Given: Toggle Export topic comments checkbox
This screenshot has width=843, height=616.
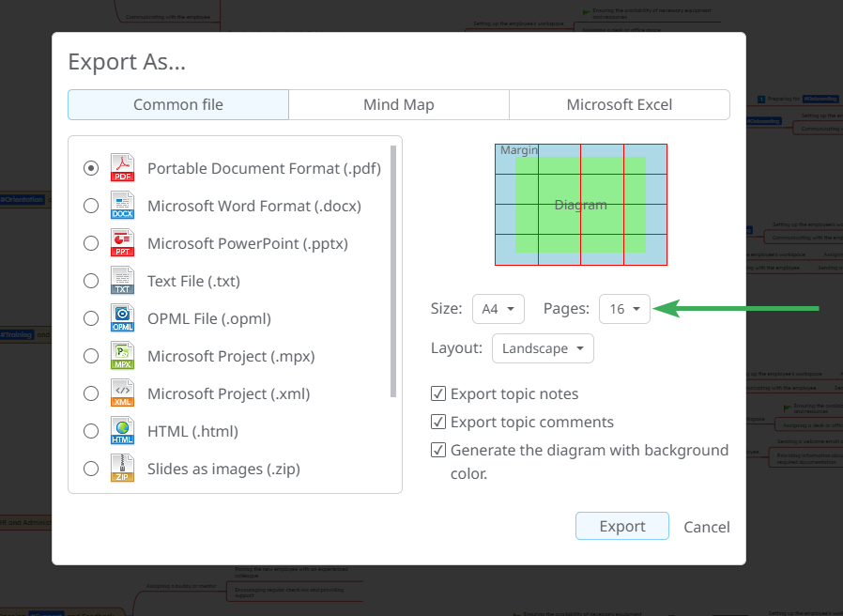Looking at the screenshot, I should pyautogui.click(x=438, y=422).
